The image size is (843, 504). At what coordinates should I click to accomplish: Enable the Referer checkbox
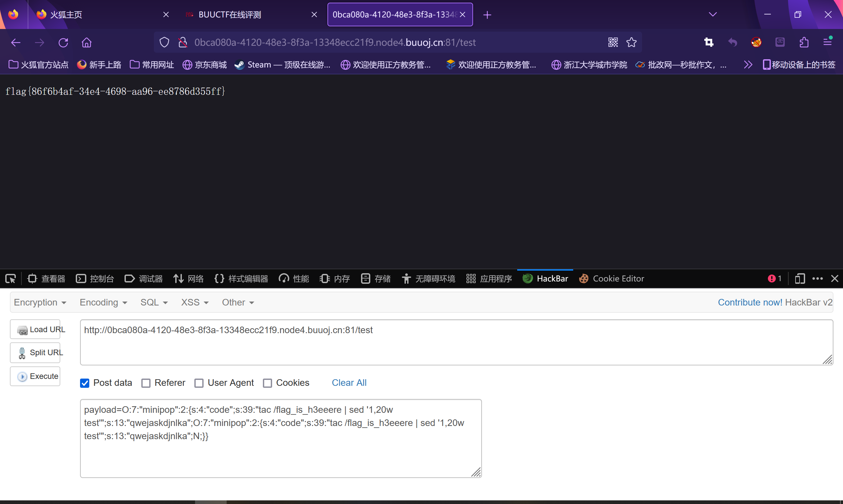click(x=146, y=383)
